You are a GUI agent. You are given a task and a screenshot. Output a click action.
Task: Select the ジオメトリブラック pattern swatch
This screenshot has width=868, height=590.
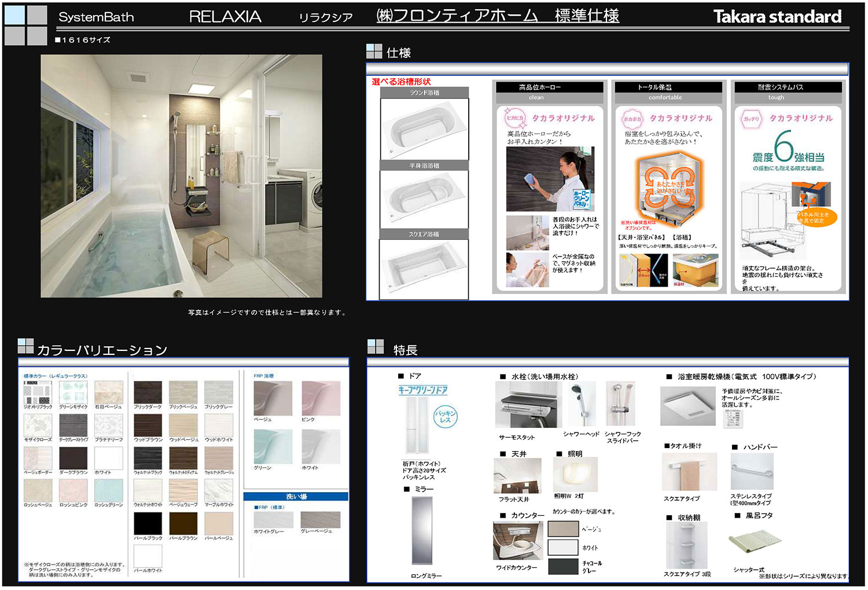tap(38, 392)
